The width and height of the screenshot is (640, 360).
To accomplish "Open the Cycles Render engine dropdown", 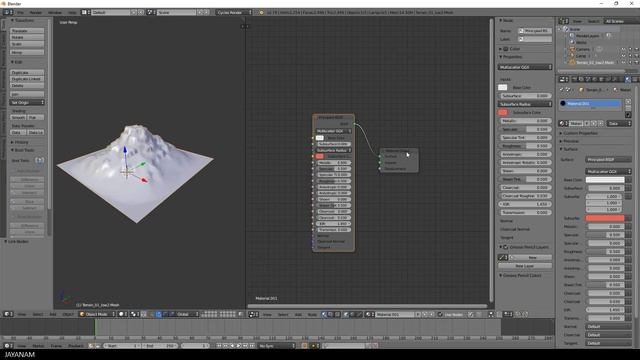I will (x=234, y=12).
